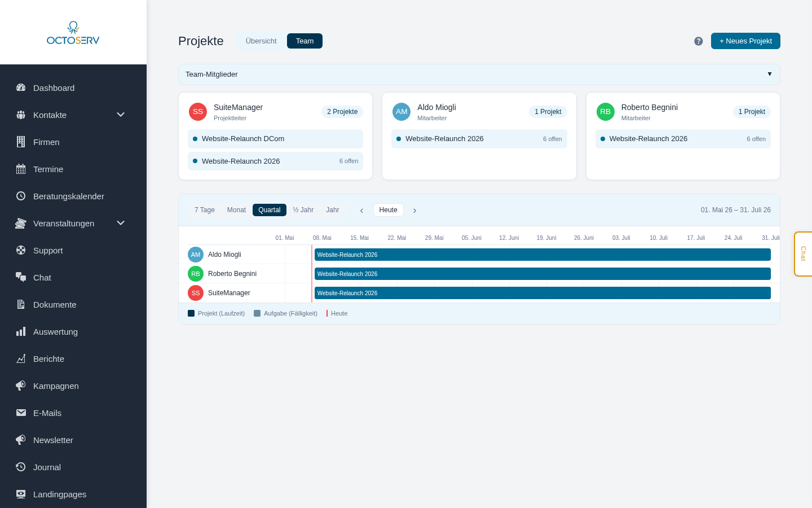
Task: Jump to today with Heute button
Action: pos(389,210)
